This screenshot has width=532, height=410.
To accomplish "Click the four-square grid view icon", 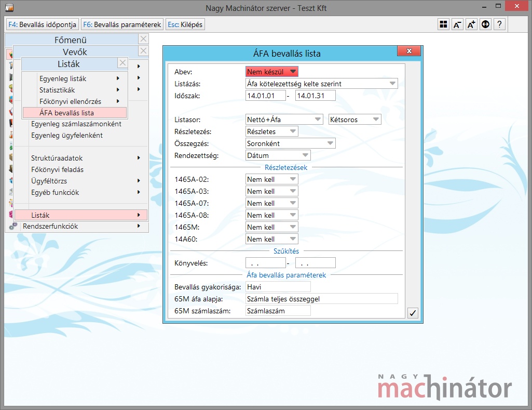I will 443,24.
